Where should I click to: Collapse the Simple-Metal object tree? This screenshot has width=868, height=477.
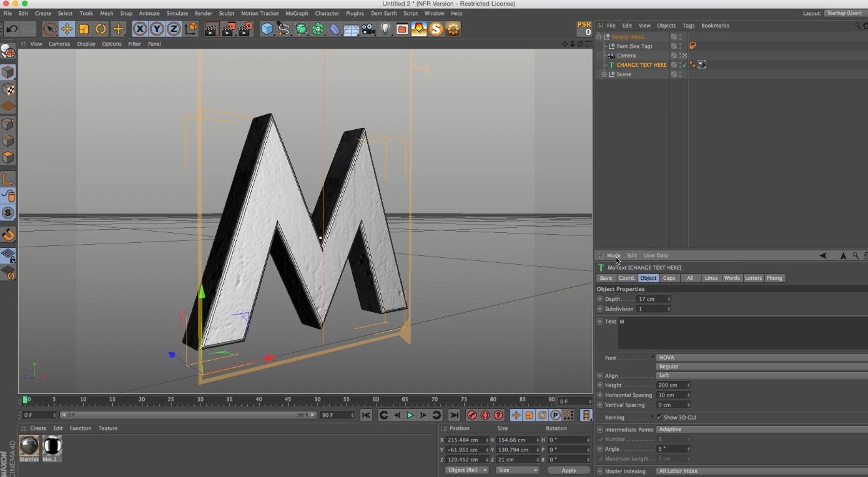(599, 37)
